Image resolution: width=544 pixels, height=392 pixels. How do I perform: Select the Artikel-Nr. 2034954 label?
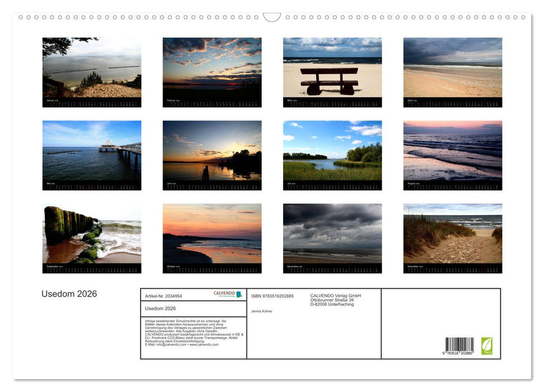(x=164, y=295)
